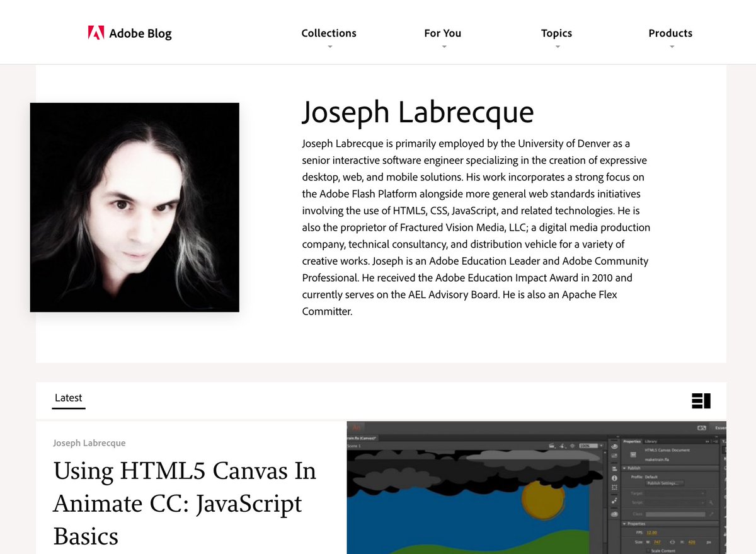Click Joseph Labrecque's profile photo
Screen dimensions: 756x554
tap(135, 207)
